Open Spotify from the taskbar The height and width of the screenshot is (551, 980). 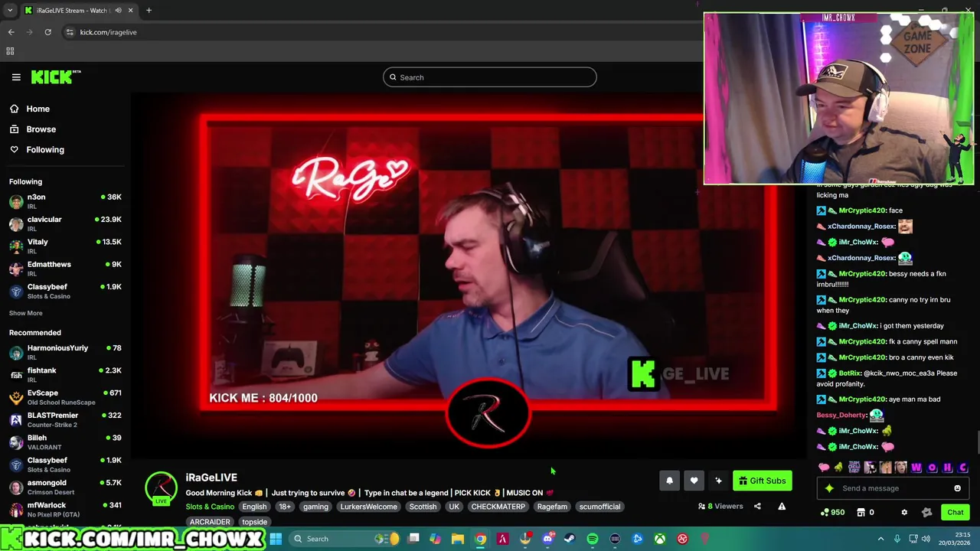pos(592,539)
